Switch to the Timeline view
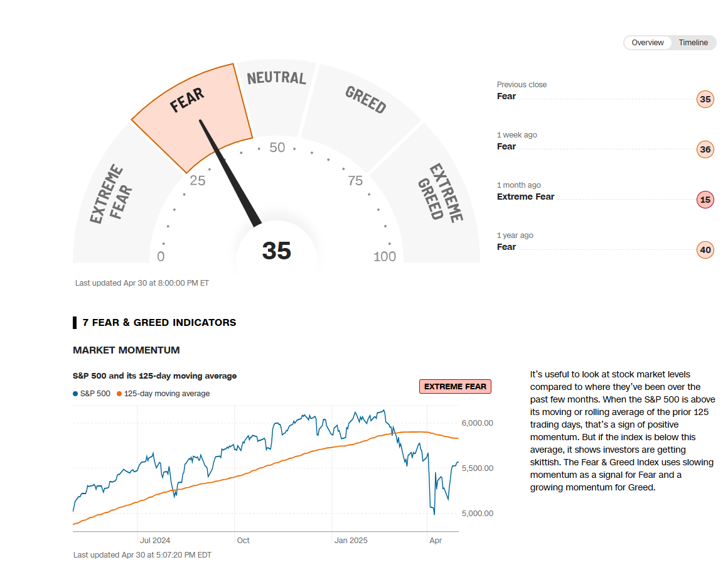Image resolution: width=728 pixels, height=567 pixels. pos(693,43)
